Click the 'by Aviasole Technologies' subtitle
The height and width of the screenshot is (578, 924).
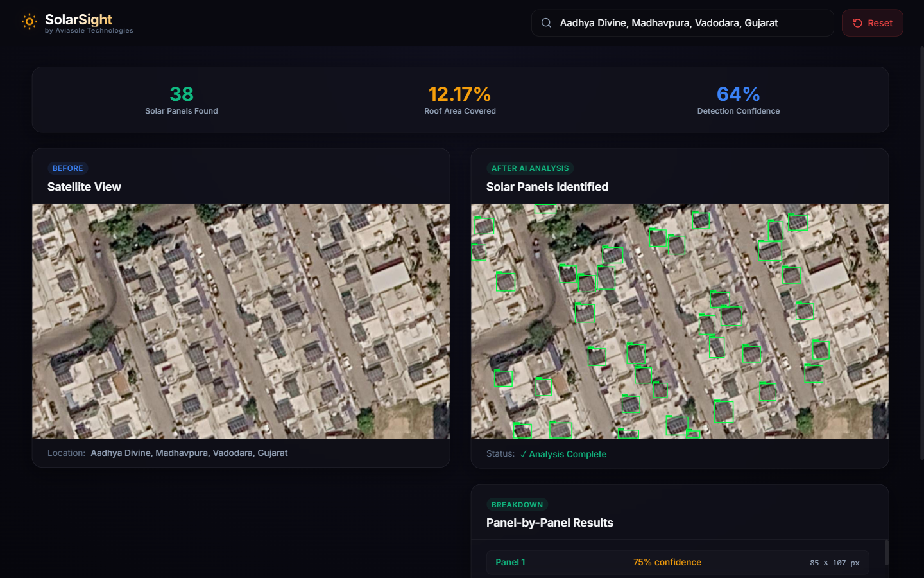pos(89,31)
